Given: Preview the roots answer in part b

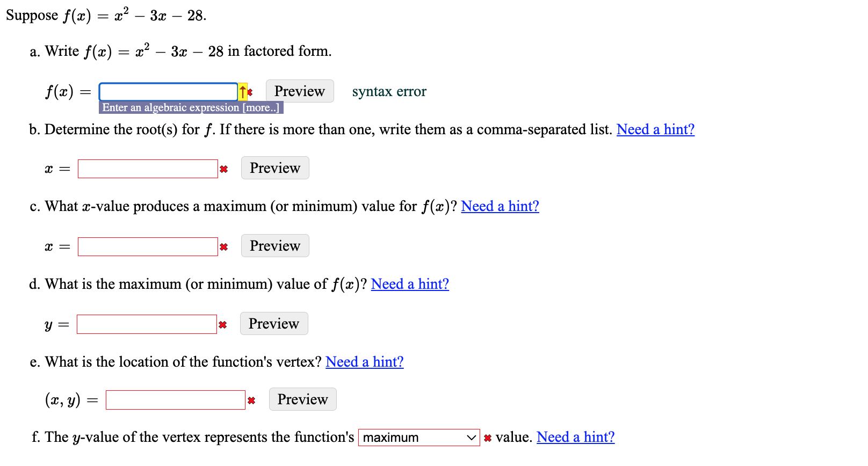Looking at the screenshot, I should pyautogui.click(x=275, y=168).
